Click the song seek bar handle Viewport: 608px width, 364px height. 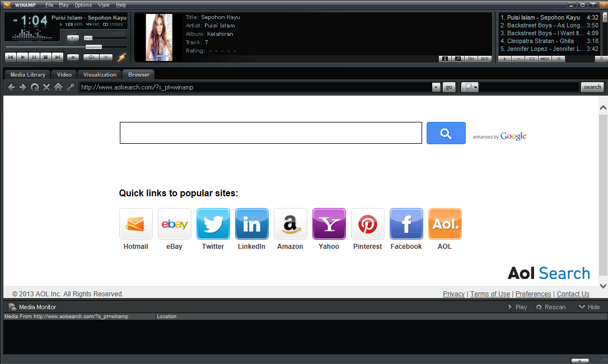(x=93, y=47)
